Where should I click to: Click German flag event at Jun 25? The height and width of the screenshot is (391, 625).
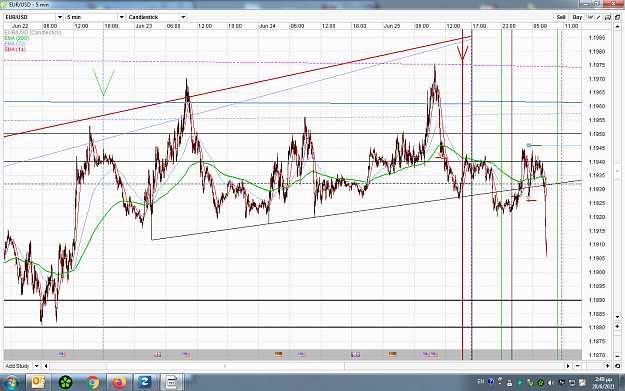click(393, 354)
